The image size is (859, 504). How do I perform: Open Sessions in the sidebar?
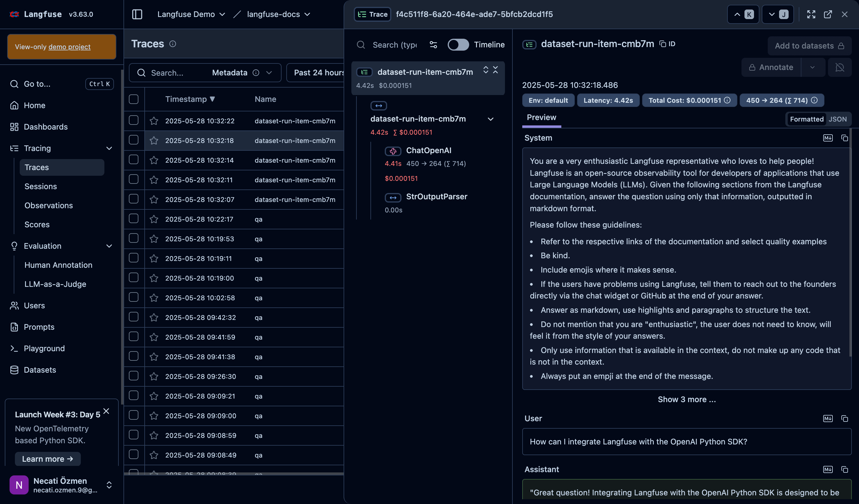pyautogui.click(x=41, y=186)
